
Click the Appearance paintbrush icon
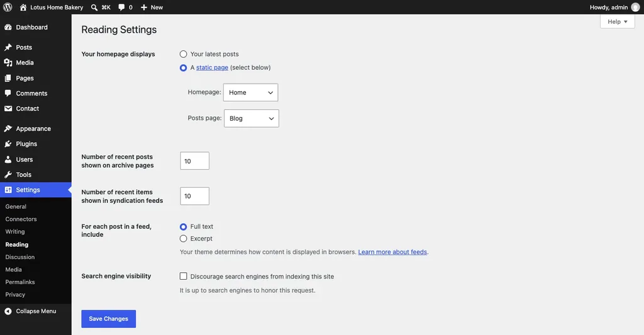(x=8, y=128)
